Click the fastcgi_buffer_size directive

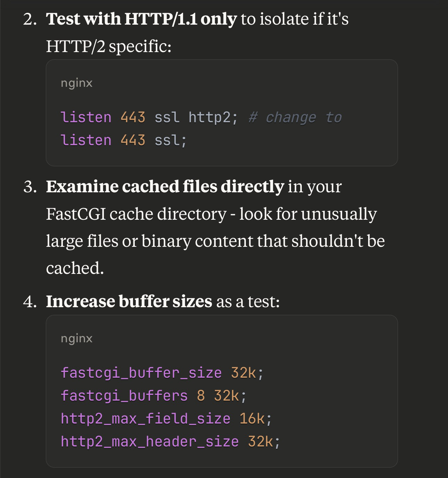tap(141, 373)
